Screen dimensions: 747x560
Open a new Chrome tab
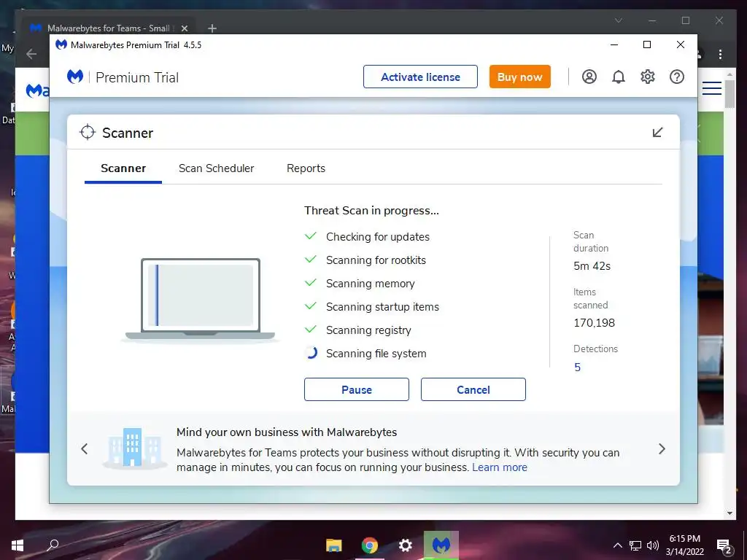click(212, 28)
